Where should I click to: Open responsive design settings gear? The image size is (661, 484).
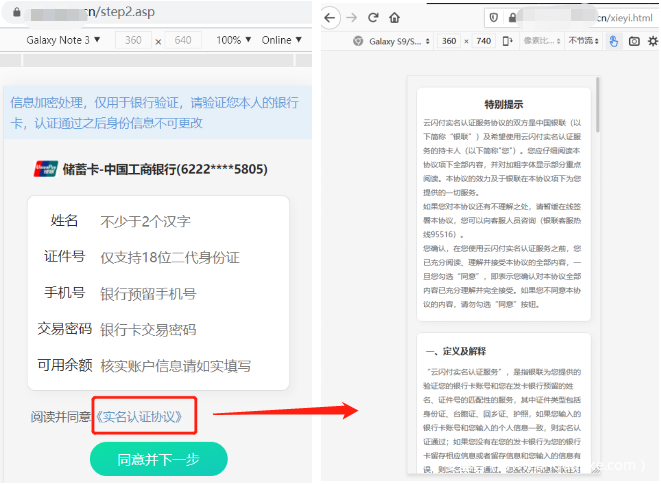point(653,41)
